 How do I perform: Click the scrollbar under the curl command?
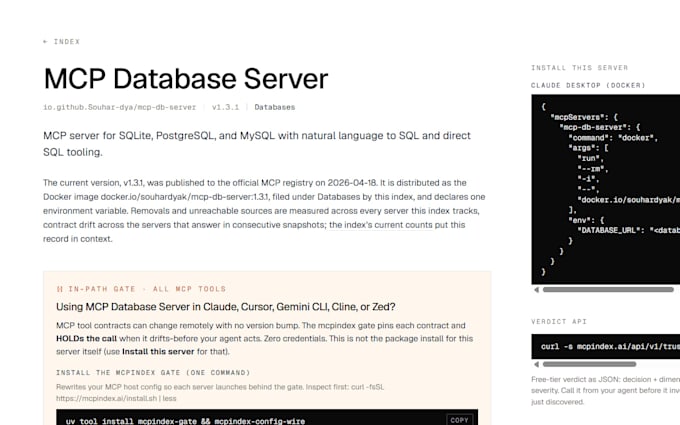589,364
